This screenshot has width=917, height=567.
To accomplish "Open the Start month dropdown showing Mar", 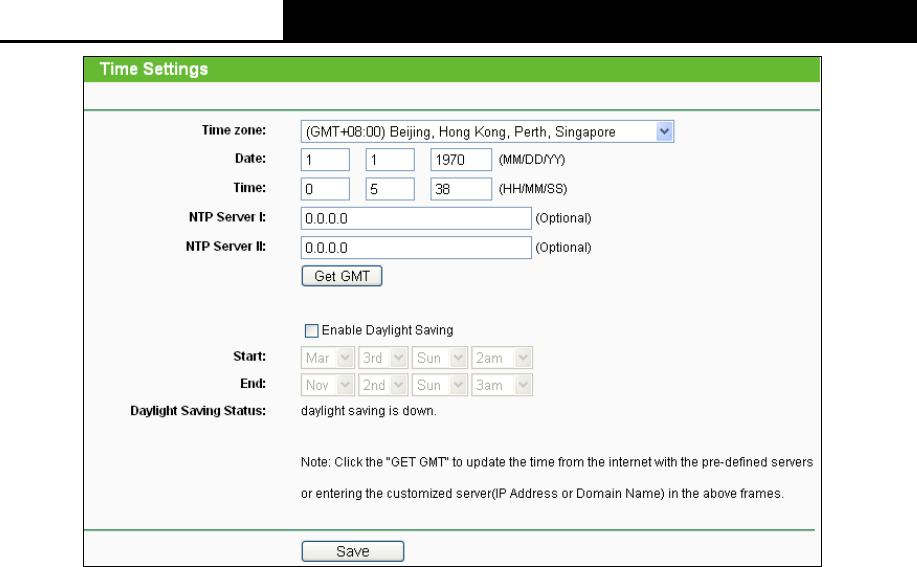I will (328, 358).
